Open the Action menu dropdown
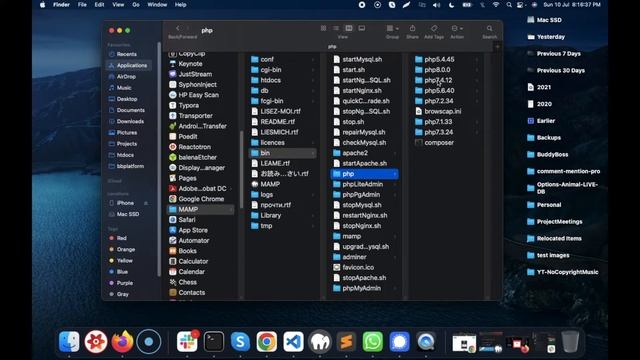This screenshot has width=640, height=360. click(457, 29)
